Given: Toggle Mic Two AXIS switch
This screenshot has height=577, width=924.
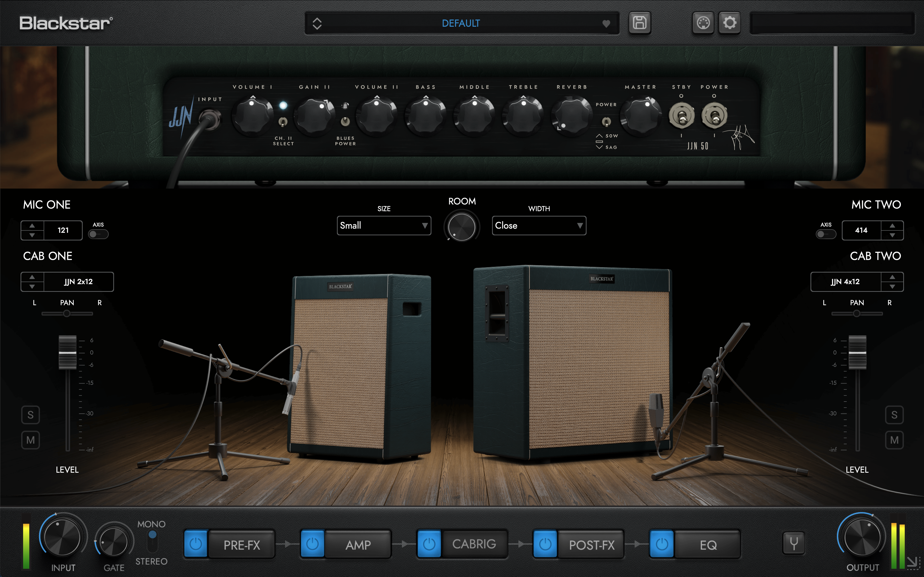Looking at the screenshot, I should [x=826, y=234].
